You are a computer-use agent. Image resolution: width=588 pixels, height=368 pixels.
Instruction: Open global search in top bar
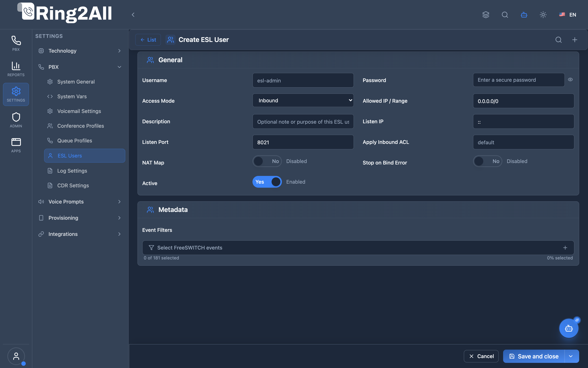click(505, 15)
